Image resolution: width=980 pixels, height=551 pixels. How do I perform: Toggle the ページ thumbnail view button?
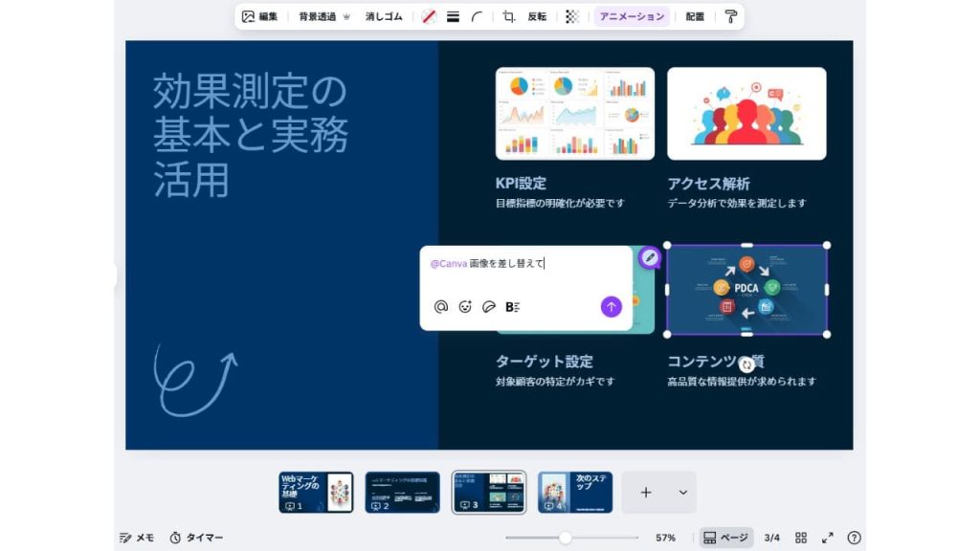pos(726,538)
